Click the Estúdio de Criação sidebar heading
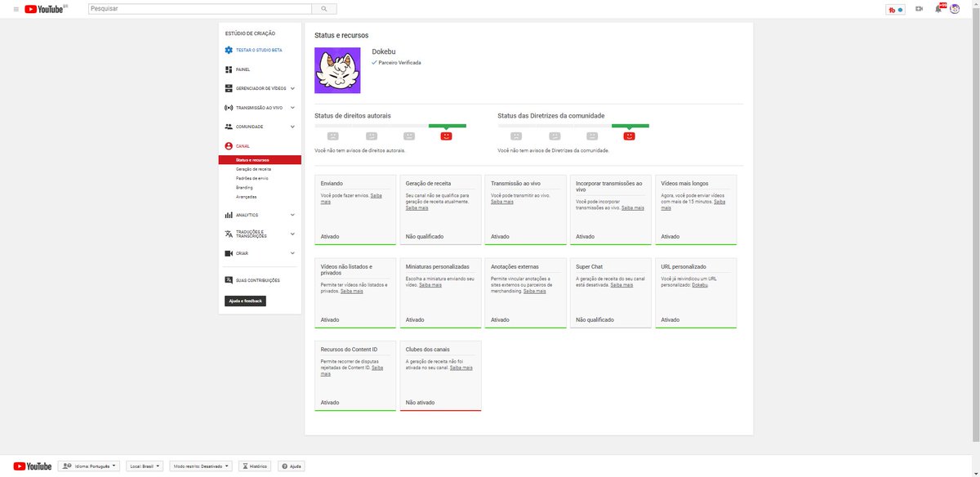The height and width of the screenshot is (477, 980). click(250, 33)
